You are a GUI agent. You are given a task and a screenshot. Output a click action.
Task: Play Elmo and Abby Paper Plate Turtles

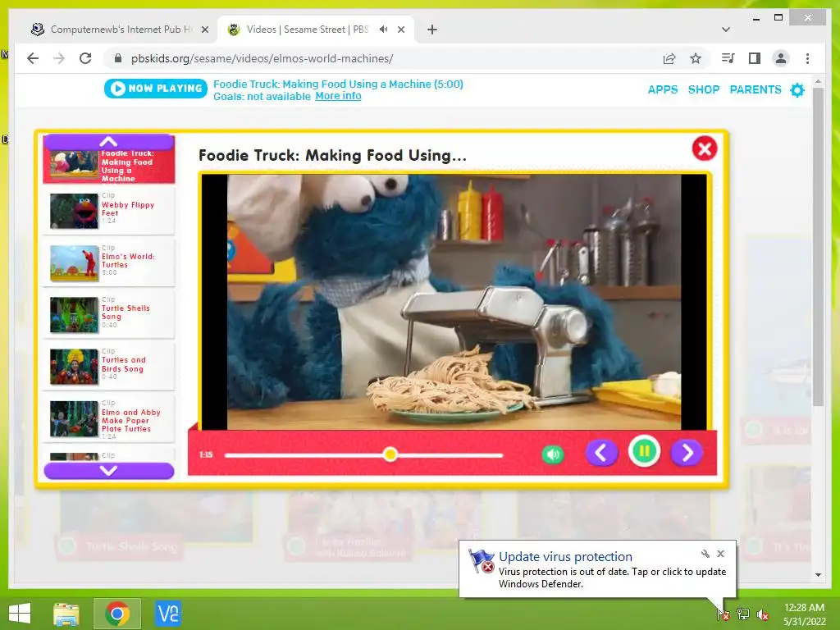click(109, 418)
